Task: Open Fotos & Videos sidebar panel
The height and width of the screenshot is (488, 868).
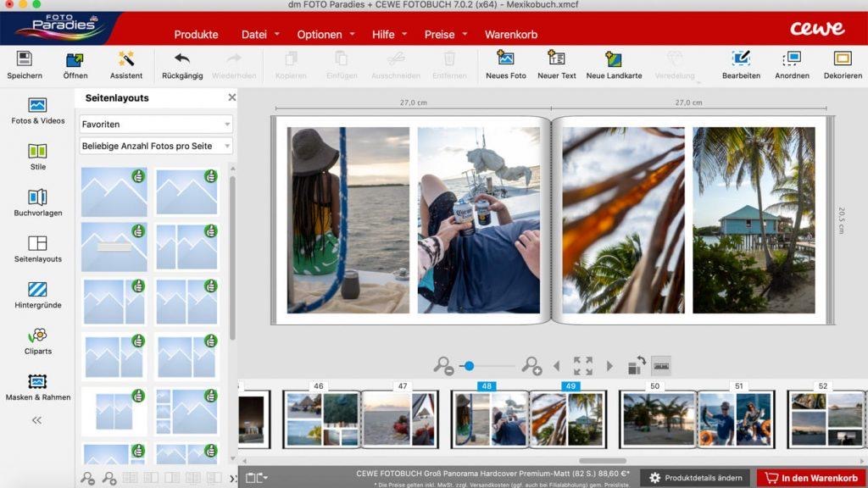Action: [x=37, y=111]
